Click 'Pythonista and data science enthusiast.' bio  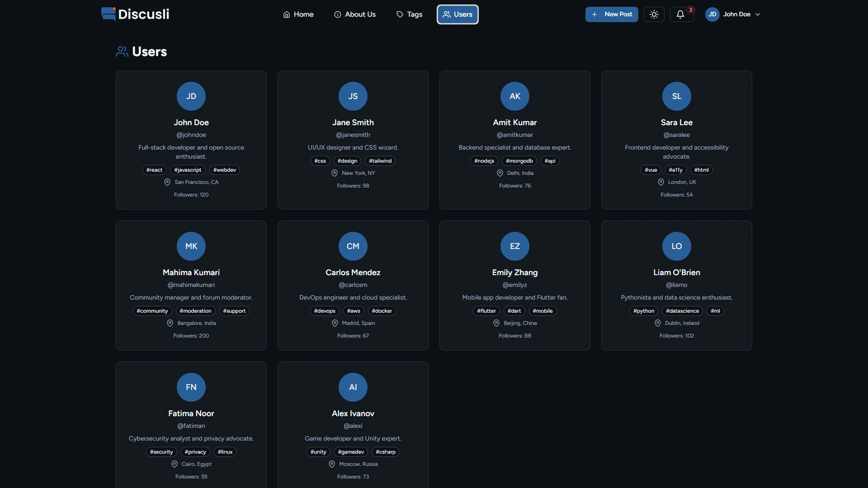(677, 298)
